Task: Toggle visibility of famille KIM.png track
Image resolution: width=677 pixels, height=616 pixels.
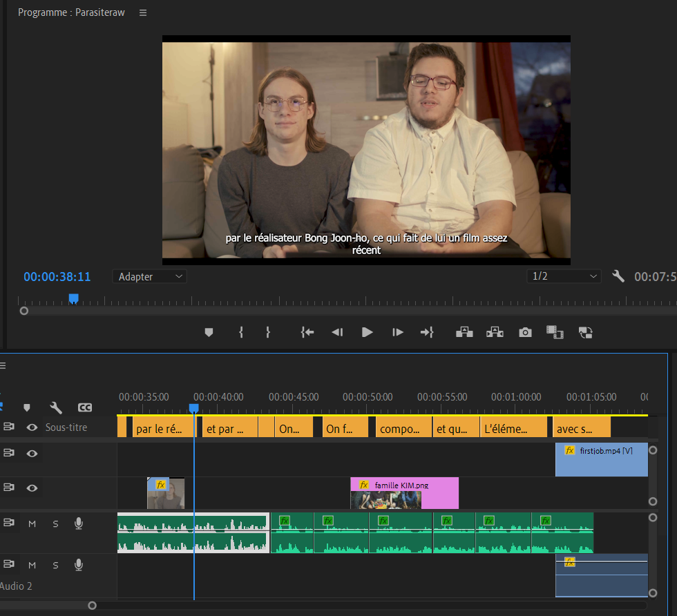Action: pos(32,488)
